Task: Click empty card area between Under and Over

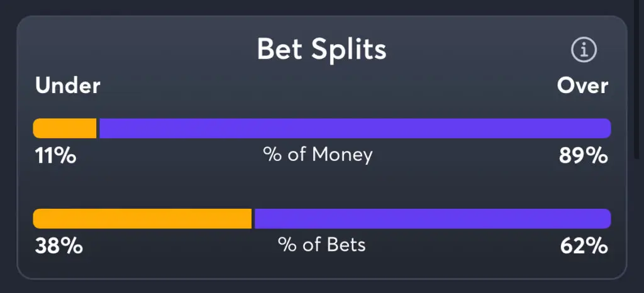Action: click(322, 87)
